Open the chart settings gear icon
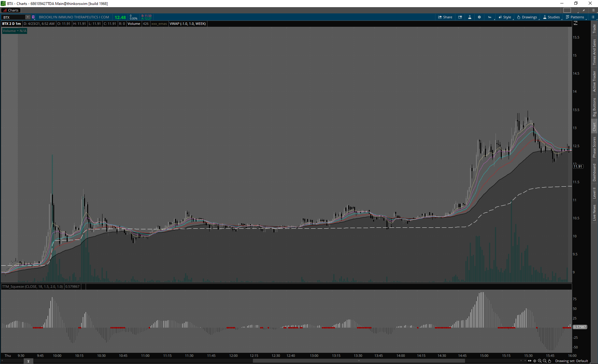The height and width of the screenshot is (364, 598). point(479,17)
